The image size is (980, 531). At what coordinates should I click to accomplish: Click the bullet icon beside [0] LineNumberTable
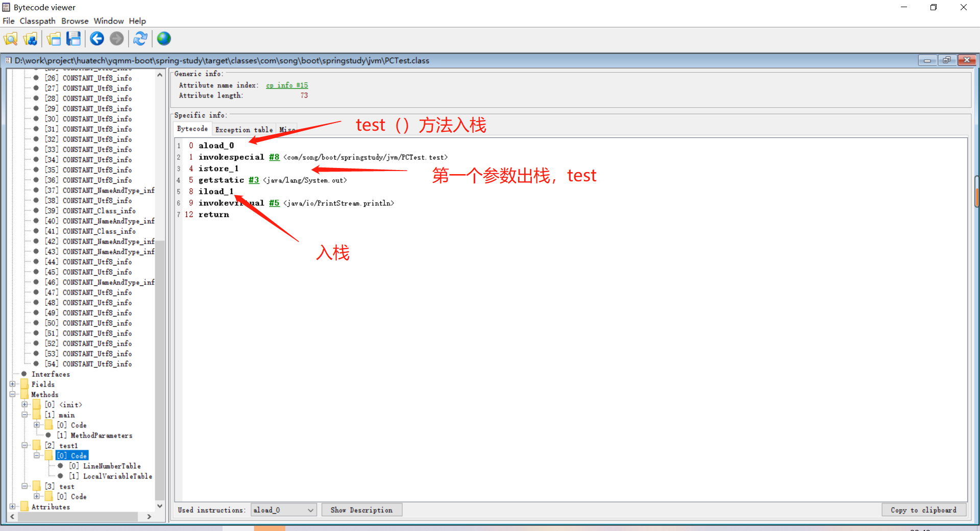pyautogui.click(x=61, y=466)
